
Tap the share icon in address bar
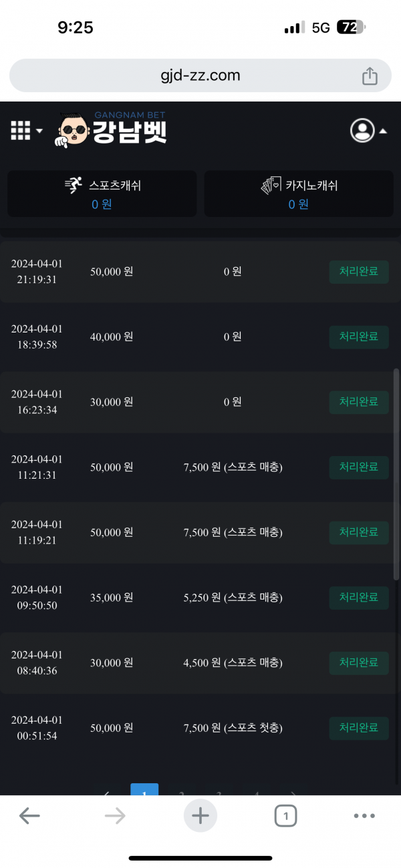pos(370,76)
